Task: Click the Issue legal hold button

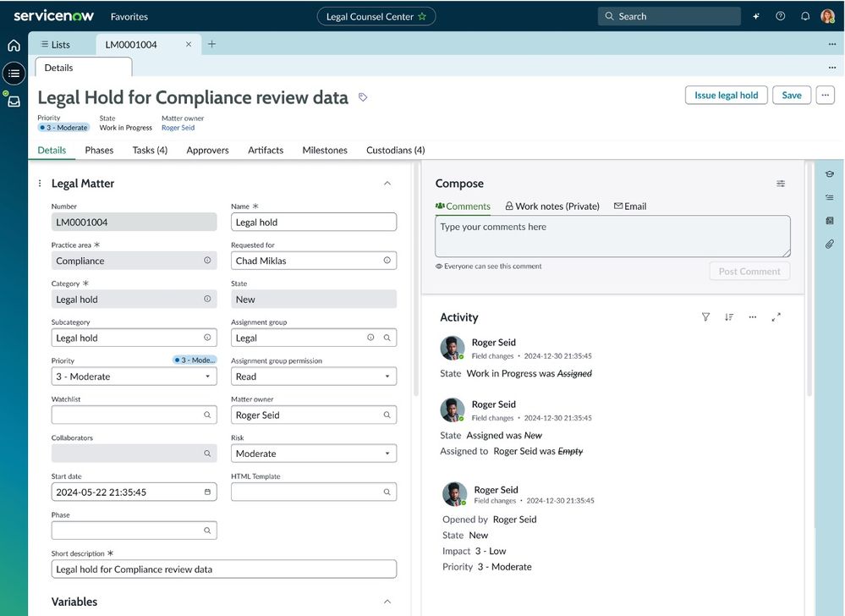Action: (726, 95)
